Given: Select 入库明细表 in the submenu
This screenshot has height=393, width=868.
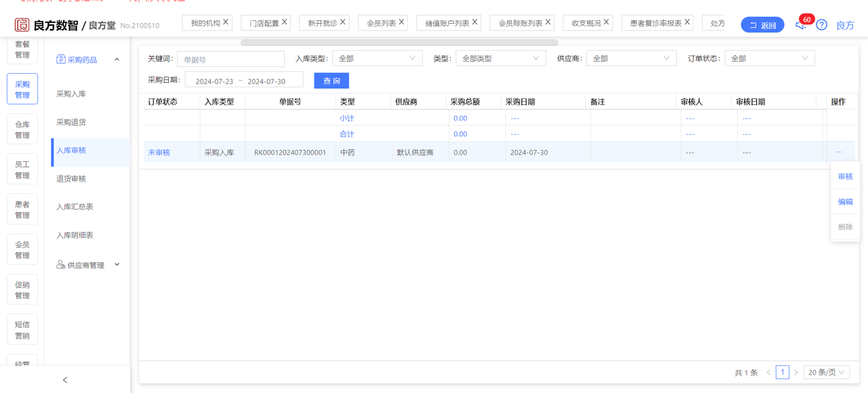Looking at the screenshot, I should [x=75, y=235].
